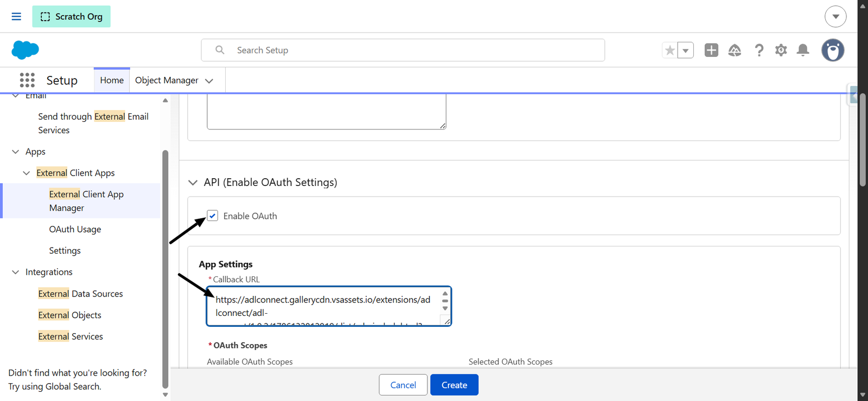Open the Trailhead guidance icon
The height and width of the screenshot is (401, 868).
735,50
